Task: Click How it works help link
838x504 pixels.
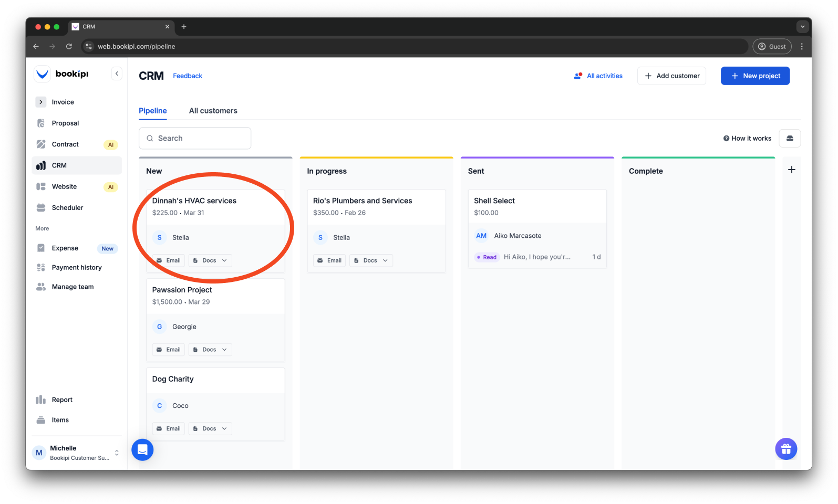Action: (747, 139)
